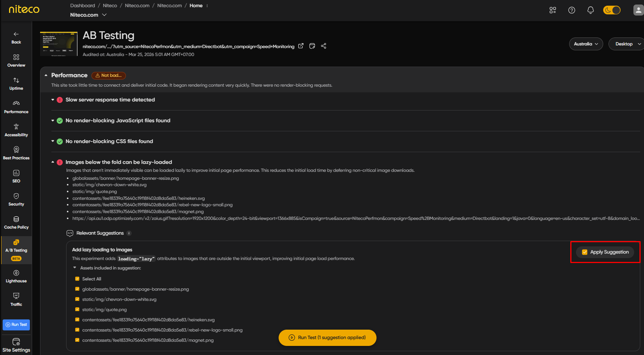Click the page screenshot thumbnail
Screen dimensions: 644x355
pyautogui.click(x=59, y=44)
